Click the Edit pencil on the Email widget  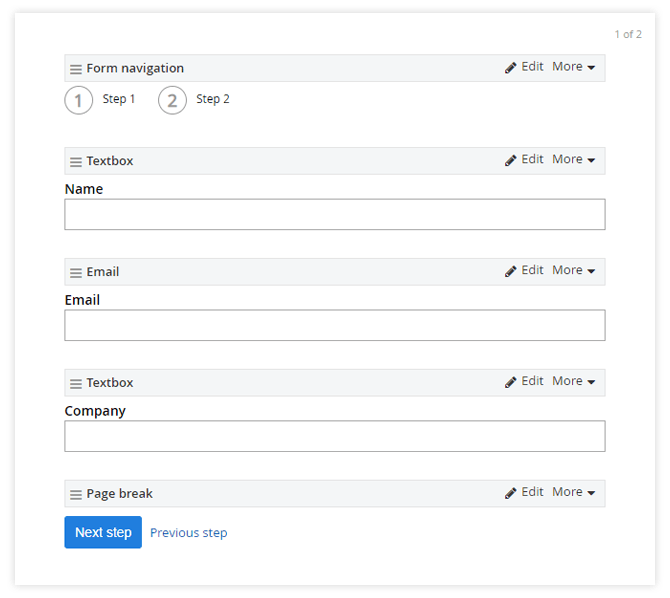511,271
